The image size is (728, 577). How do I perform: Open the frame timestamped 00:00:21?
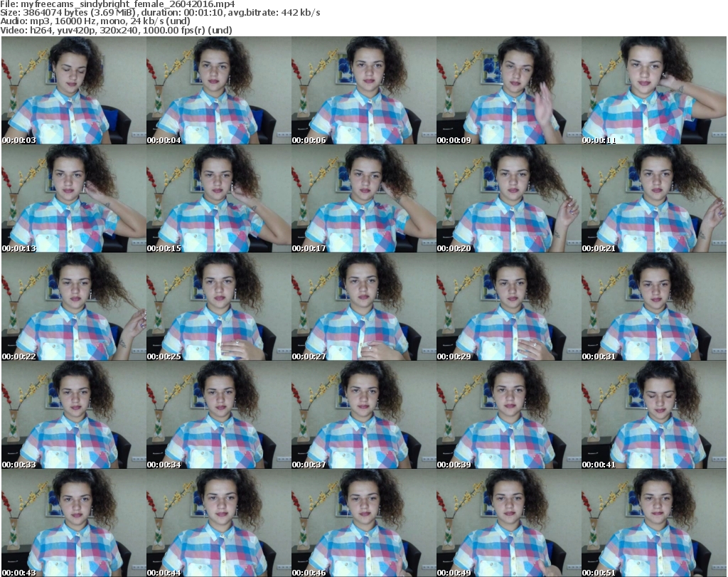[x=654, y=198]
